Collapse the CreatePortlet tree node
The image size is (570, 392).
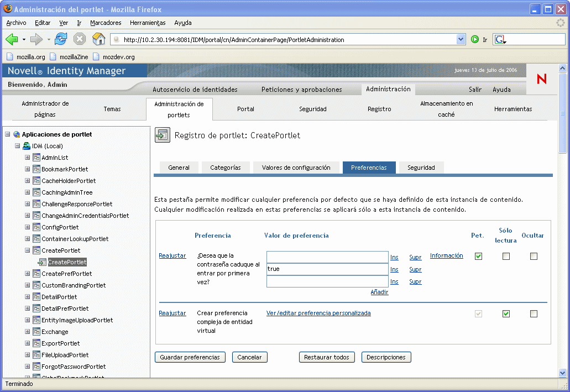pyautogui.click(x=27, y=250)
